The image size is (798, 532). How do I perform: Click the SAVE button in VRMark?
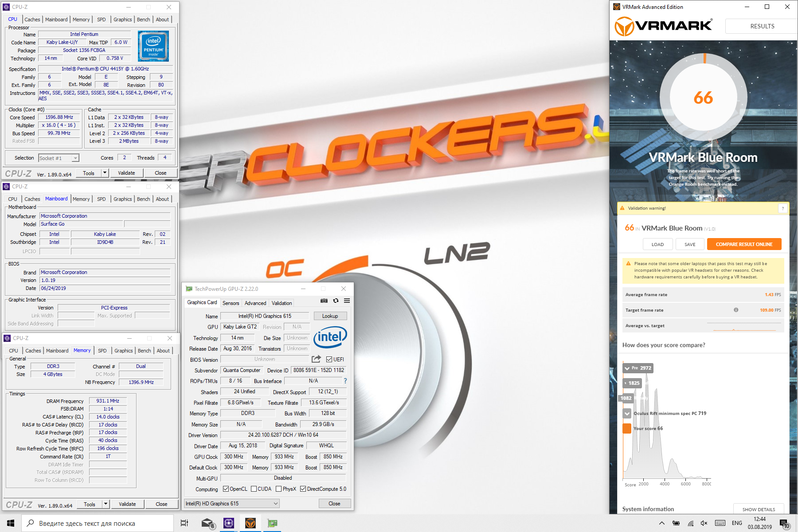point(690,244)
